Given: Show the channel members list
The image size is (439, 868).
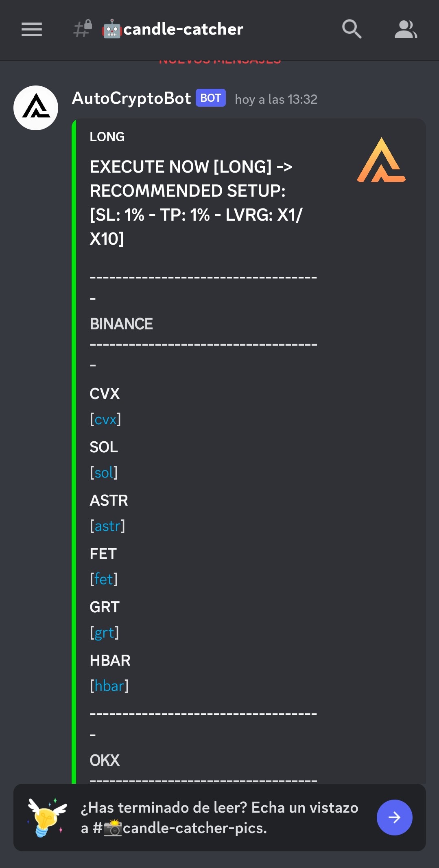Looking at the screenshot, I should 406,29.
